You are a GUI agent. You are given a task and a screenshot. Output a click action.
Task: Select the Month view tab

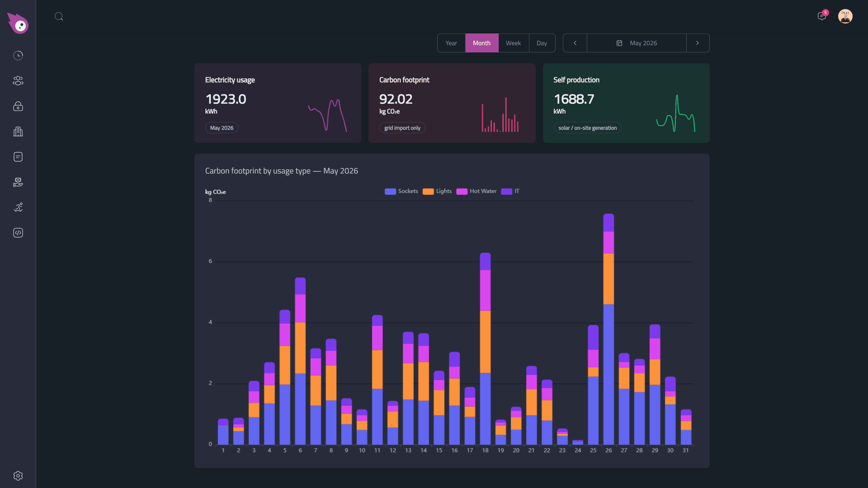click(x=482, y=43)
